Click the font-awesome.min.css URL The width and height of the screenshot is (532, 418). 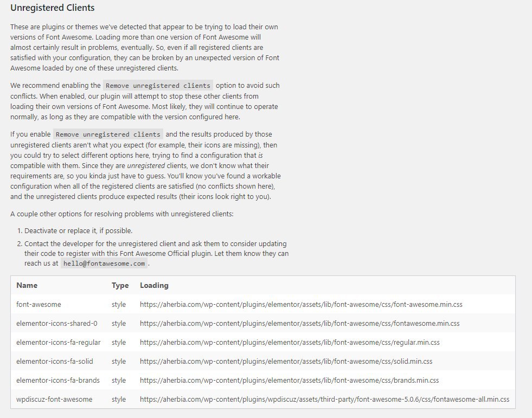pos(301,304)
